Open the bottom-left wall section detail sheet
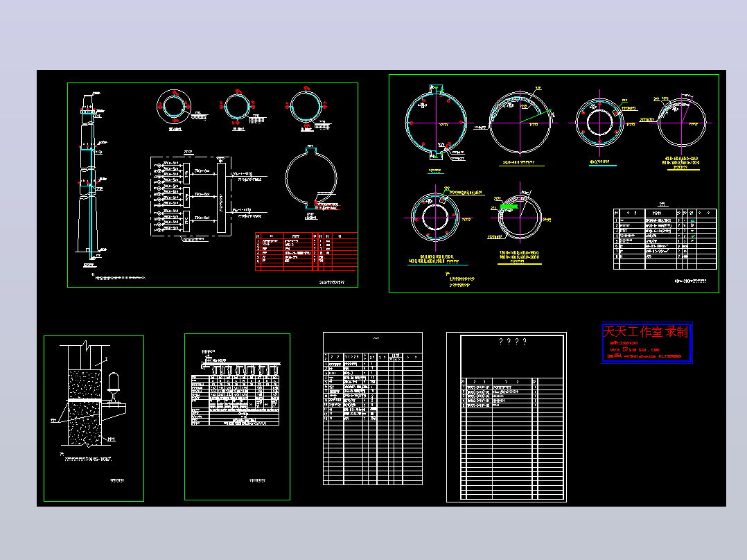The height and width of the screenshot is (560, 747). click(94, 419)
